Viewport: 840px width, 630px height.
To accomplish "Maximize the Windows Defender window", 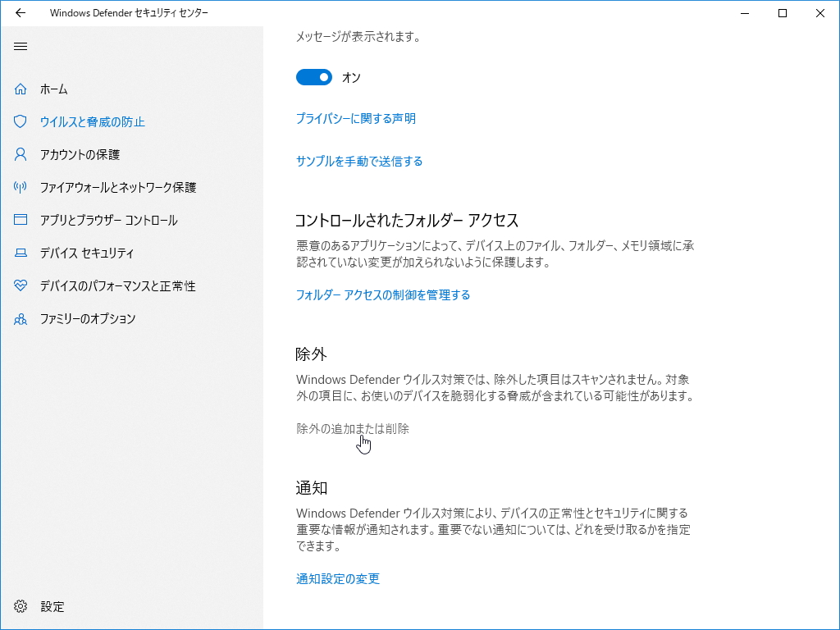I will point(782,13).
